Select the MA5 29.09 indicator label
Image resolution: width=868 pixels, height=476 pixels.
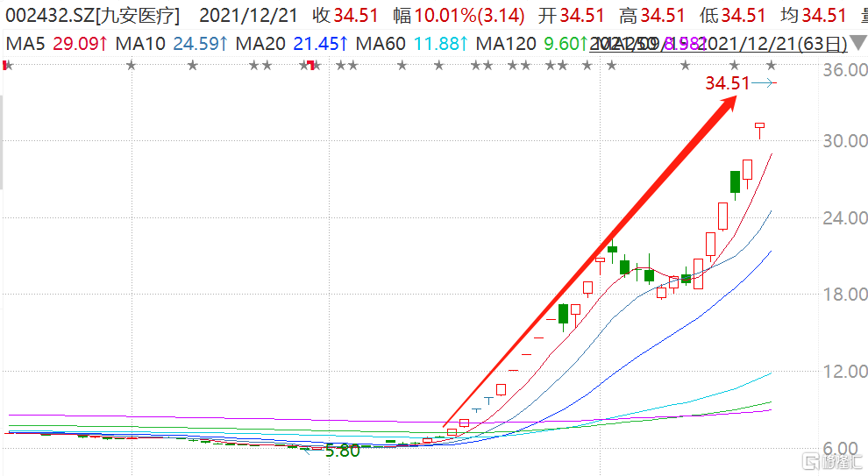click(56, 43)
